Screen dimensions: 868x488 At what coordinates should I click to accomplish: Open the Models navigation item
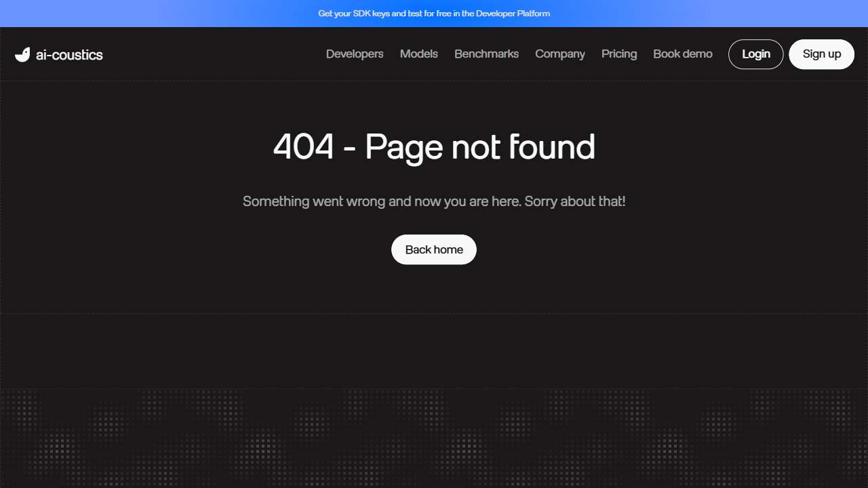(x=419, y=54)
